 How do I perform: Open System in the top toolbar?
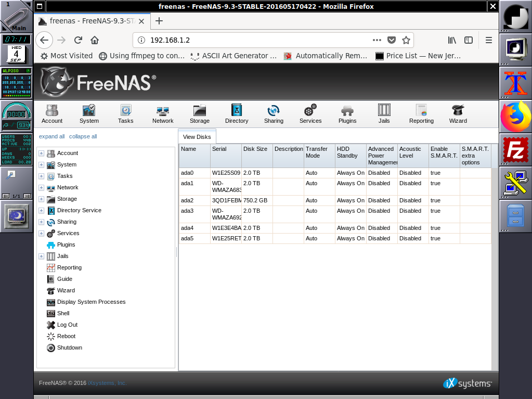tap(89, 114)
